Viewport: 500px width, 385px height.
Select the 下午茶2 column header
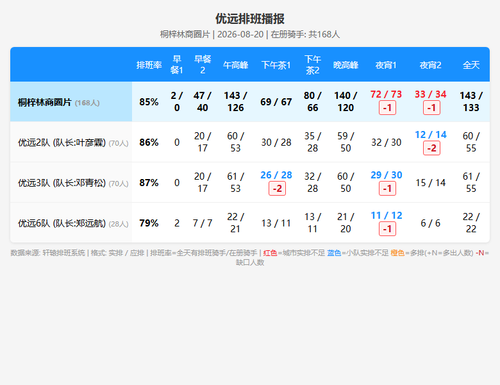click(312, 65)
